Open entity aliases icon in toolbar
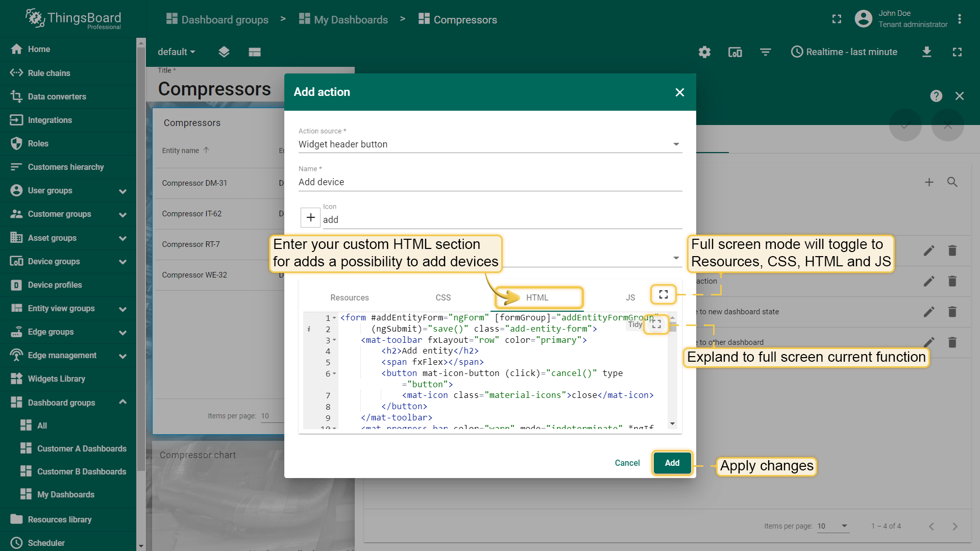The width and height of the screenshot is (980, 551). (x=735, y=52)
